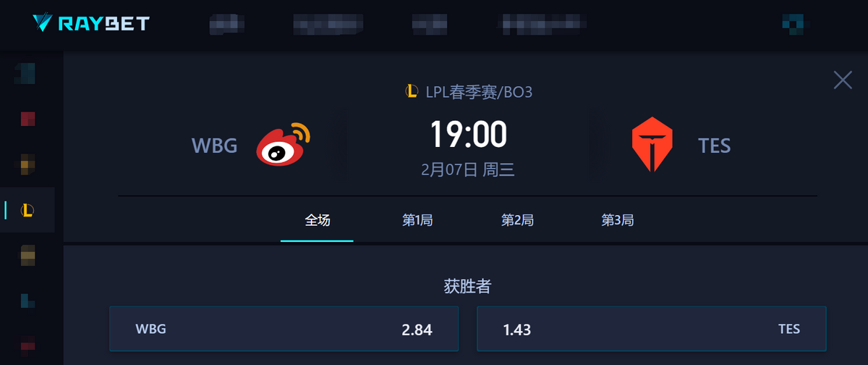Click the yellow LPL league icon

pos(412,91)
